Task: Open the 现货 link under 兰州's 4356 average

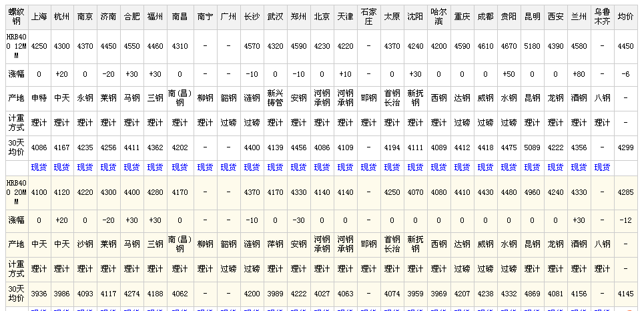Action: pyautogui.click(x=579, y=168)
